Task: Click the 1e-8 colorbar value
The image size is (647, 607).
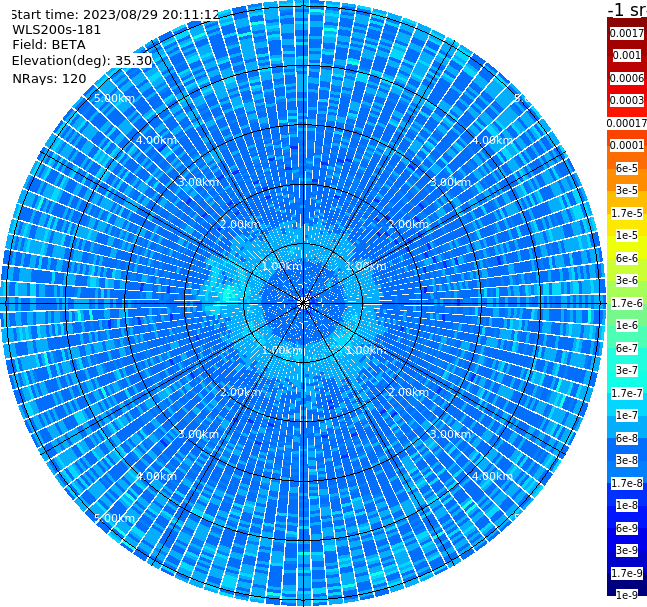Action: pyautogui.click(x=627, y=505)
